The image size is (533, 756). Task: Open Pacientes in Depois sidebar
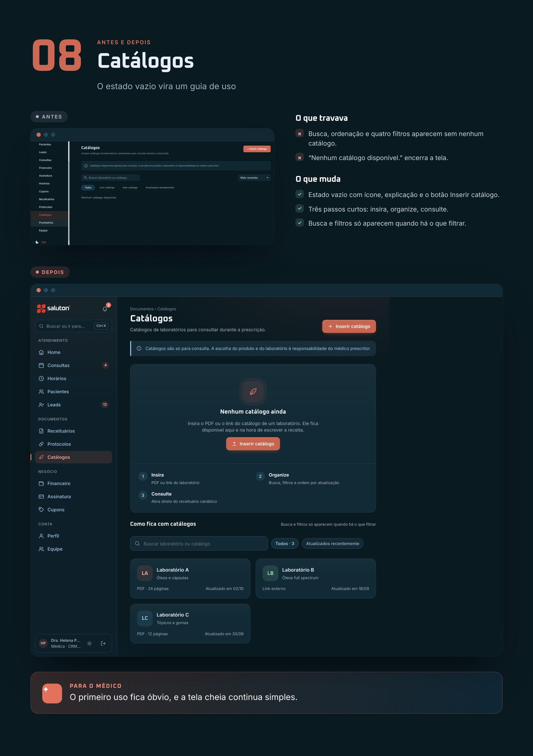pyautogui.click(x=74, y=392)
